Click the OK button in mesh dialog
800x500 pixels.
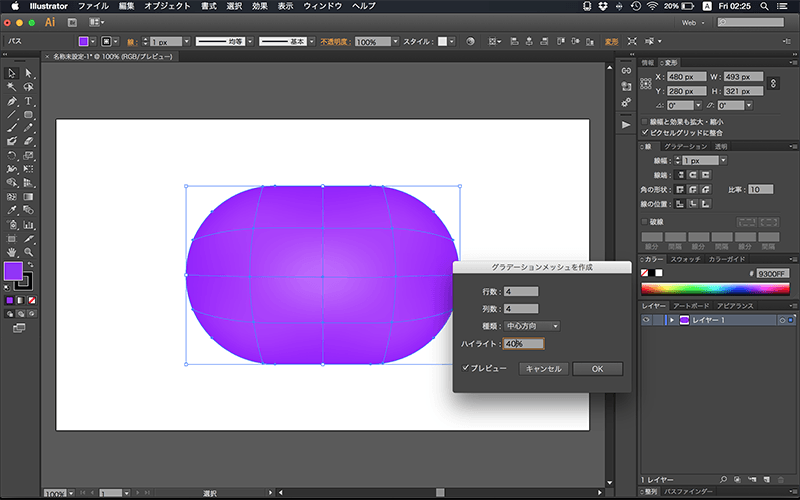pyautogui.click(x=597, y=369)
